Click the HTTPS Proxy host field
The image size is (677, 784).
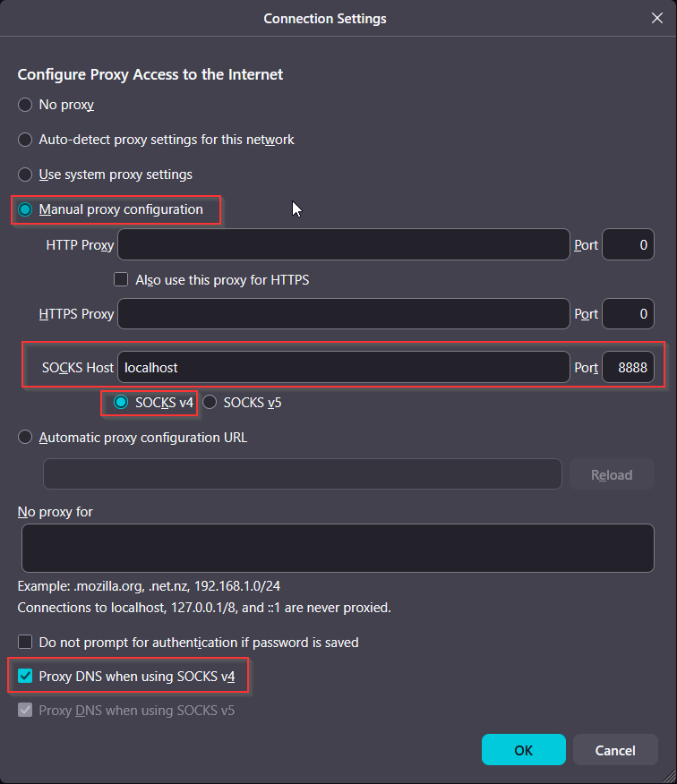pos(343,314)
